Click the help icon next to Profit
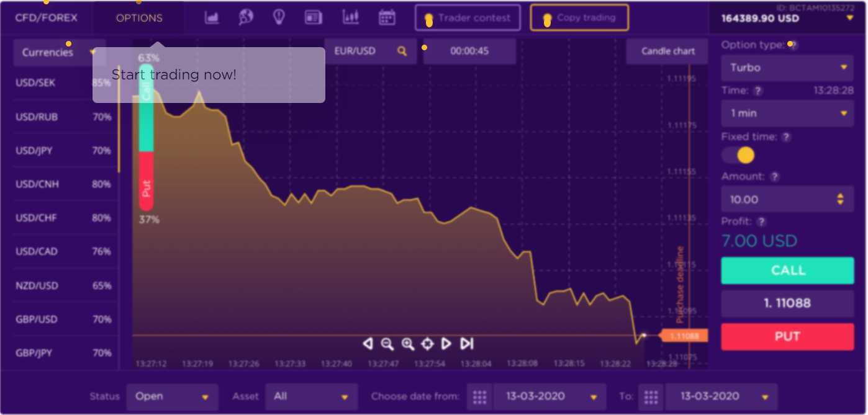The height and width of the screenshot is (415, 868). pos(762,221)
